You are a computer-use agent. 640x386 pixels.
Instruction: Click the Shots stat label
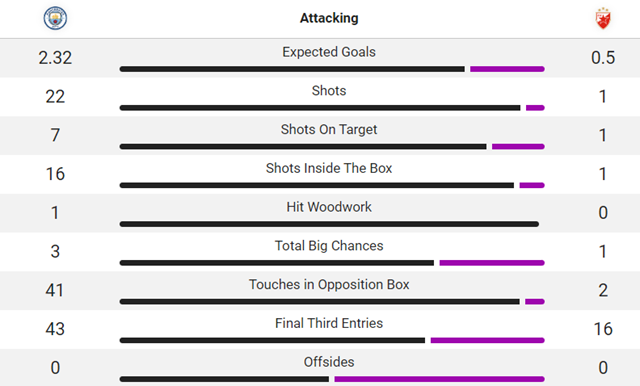(x=329, y=91)
